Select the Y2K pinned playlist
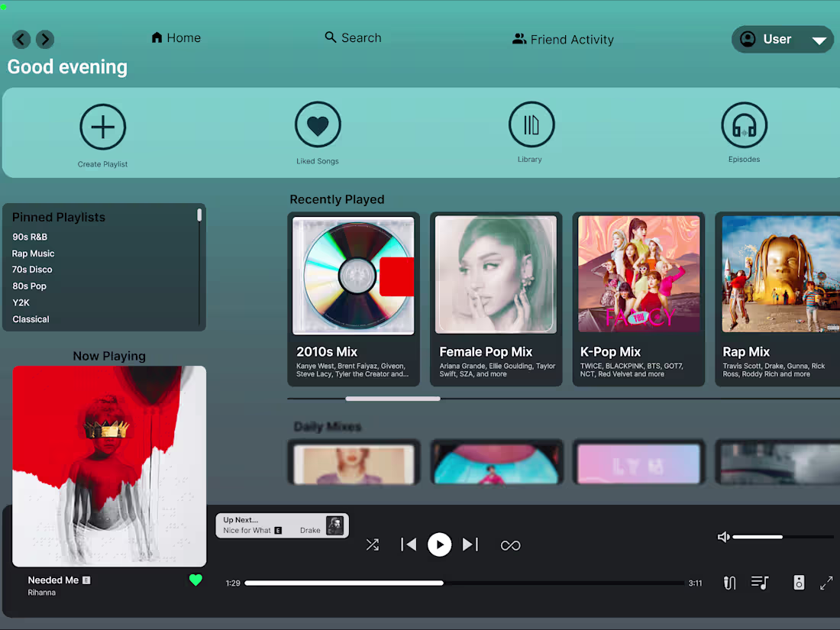 pos(21,302)
